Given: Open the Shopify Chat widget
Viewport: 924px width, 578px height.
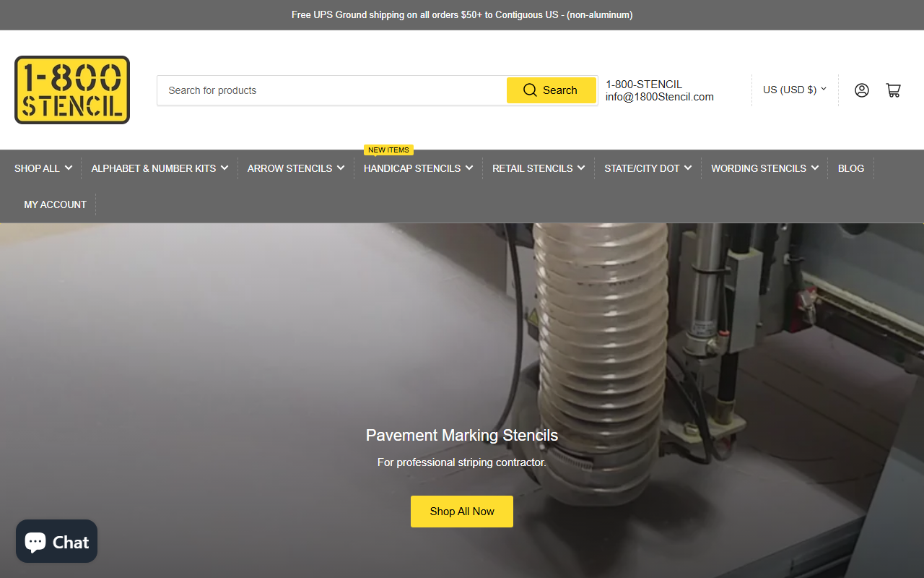Looking at the screenshot, I should click(x=57, y=541).
